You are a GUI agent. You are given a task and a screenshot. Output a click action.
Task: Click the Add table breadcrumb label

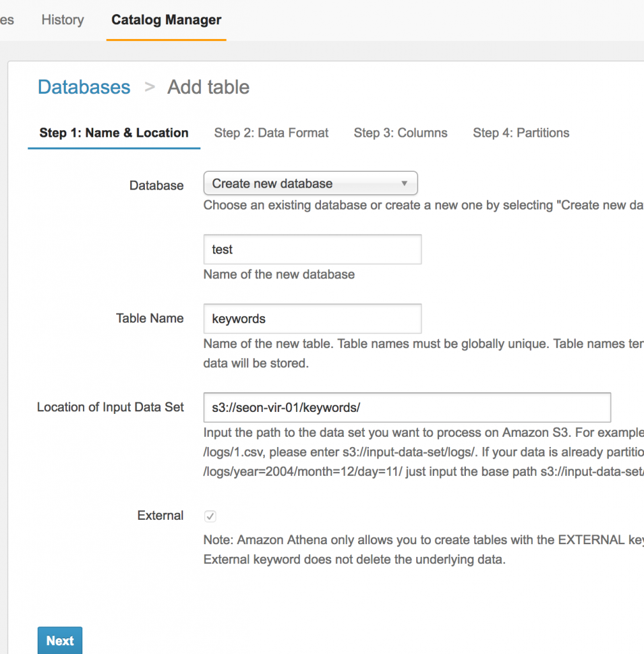(208, 87)
